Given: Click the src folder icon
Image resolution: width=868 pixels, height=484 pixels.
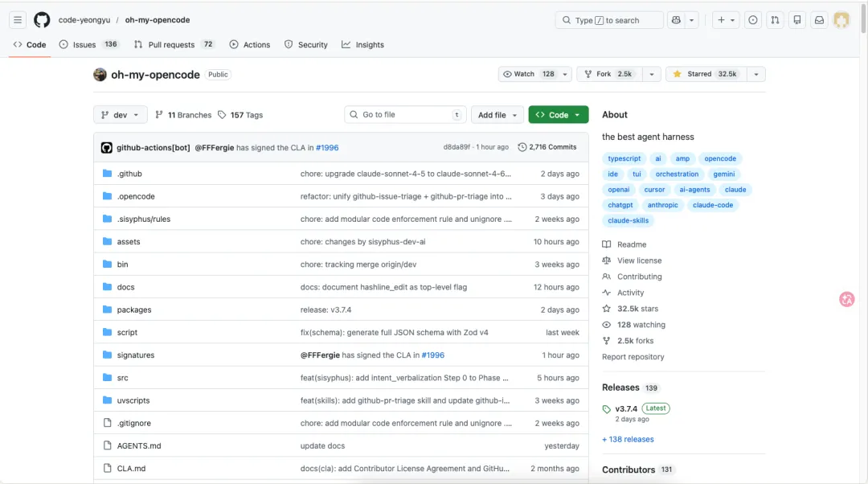Looking at the screenshot, I should [x=108, y=378].
